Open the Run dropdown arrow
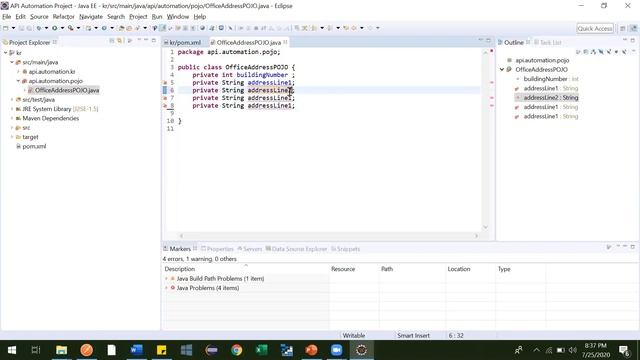 click(x=62, y=28)
